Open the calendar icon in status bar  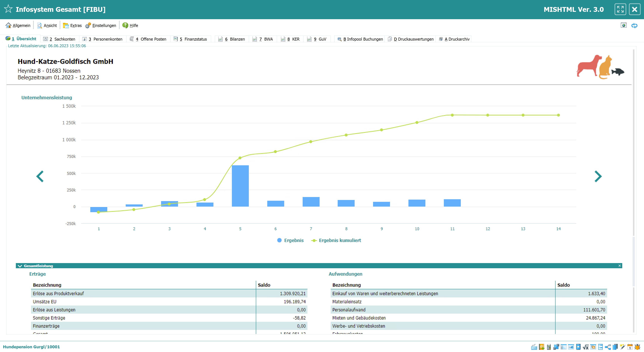coord(630,347)
